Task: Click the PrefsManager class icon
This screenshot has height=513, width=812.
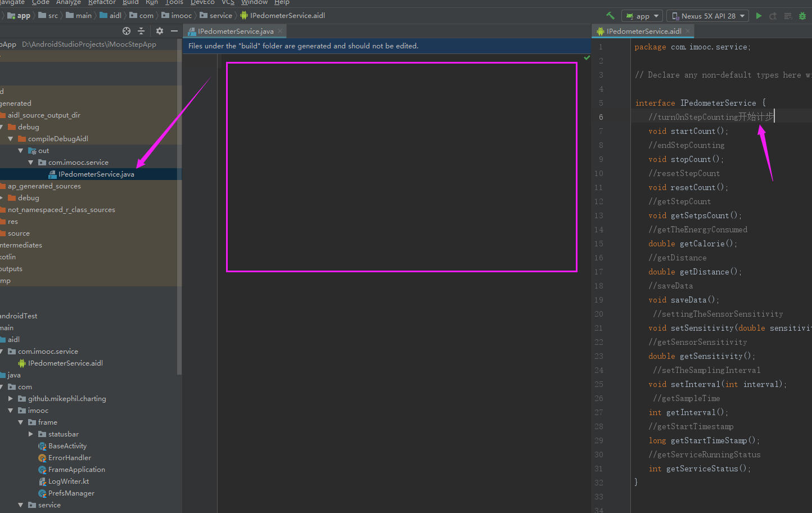Action: click(x=42, y=493)
